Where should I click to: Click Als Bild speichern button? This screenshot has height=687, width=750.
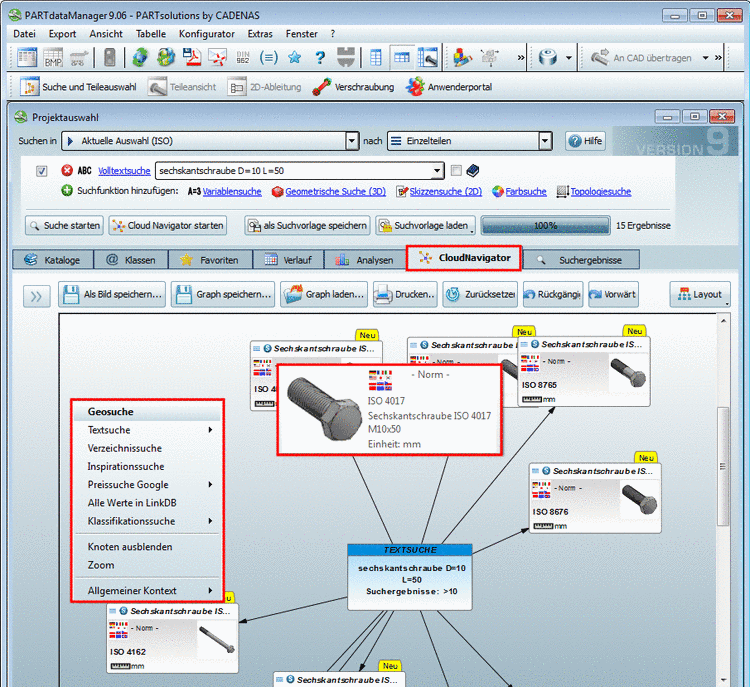(112, 294)
